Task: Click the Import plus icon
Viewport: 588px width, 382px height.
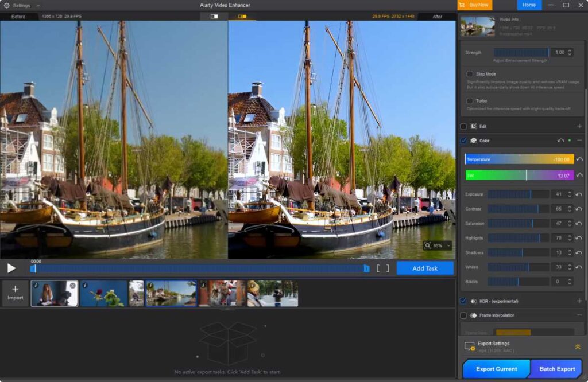Action: 16,290
